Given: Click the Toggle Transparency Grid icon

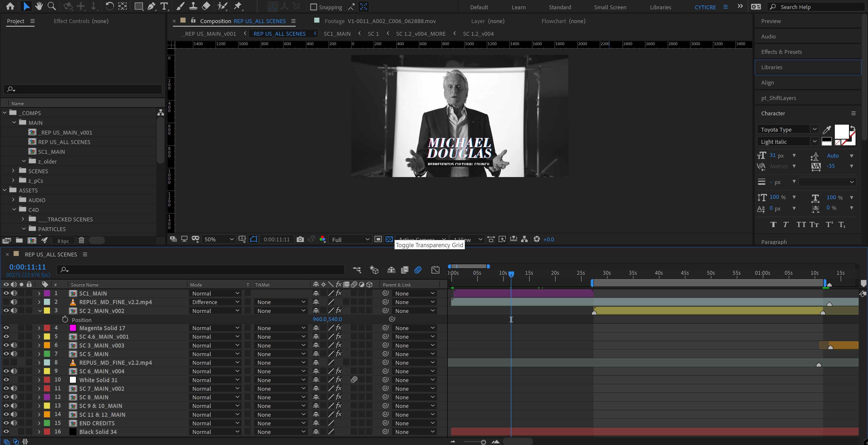Looking at the screenshot, I should (x=389, y=239).
